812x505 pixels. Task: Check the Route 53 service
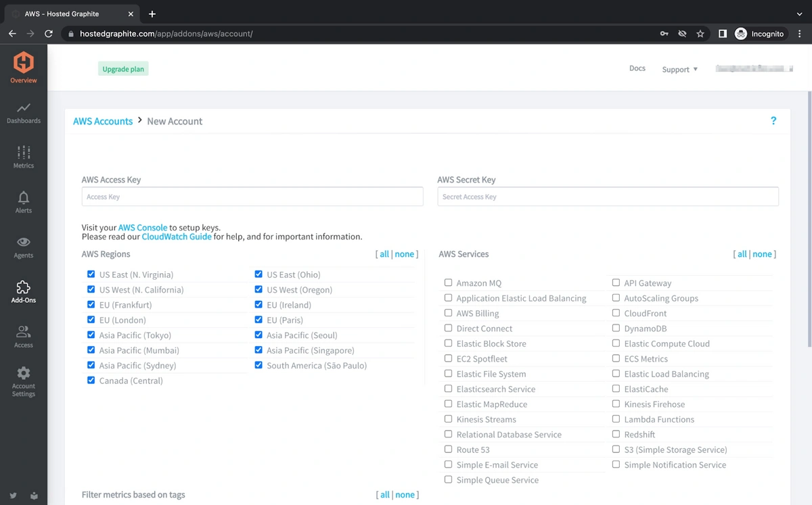coord(448,449)
